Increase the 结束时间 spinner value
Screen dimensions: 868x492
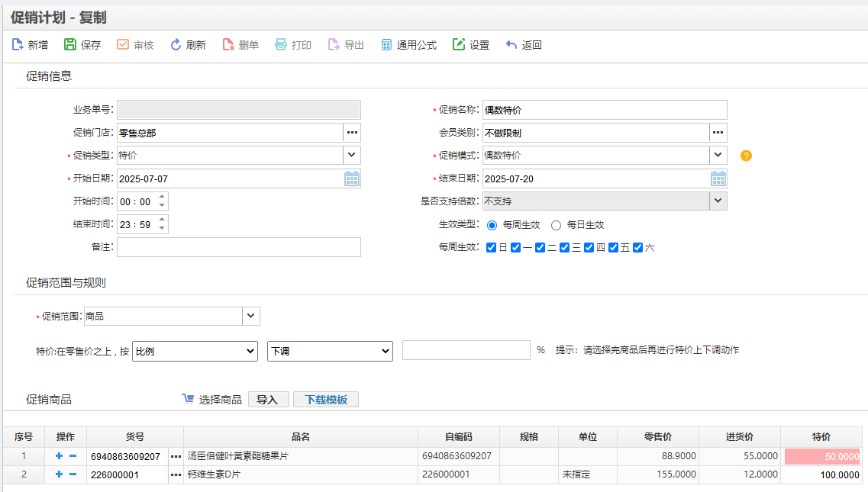(x=162, y=220)
